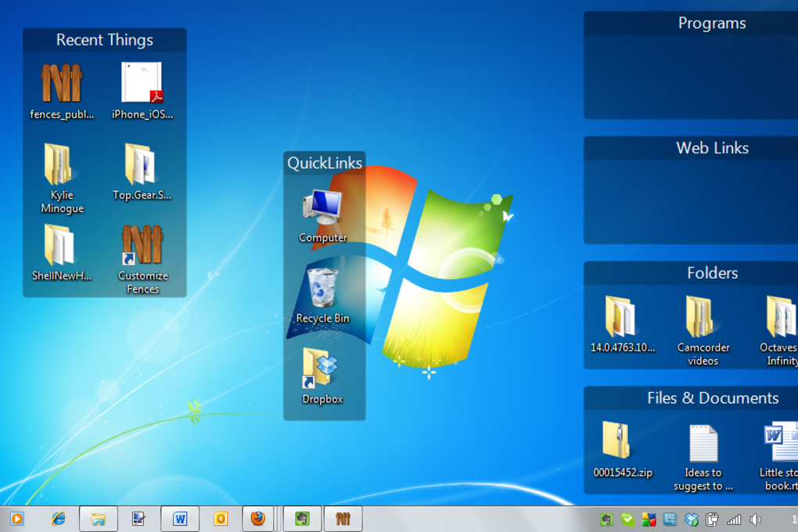Click the green checkmark tray icon
This screenshot has width=798, height=532.
pyautogui.click(x=627, y=519)
